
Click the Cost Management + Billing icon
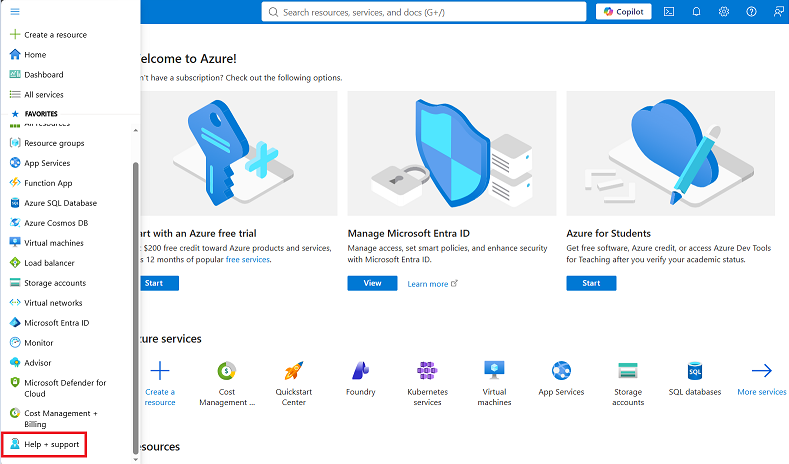pyautogui.click(x=15, y=413)
